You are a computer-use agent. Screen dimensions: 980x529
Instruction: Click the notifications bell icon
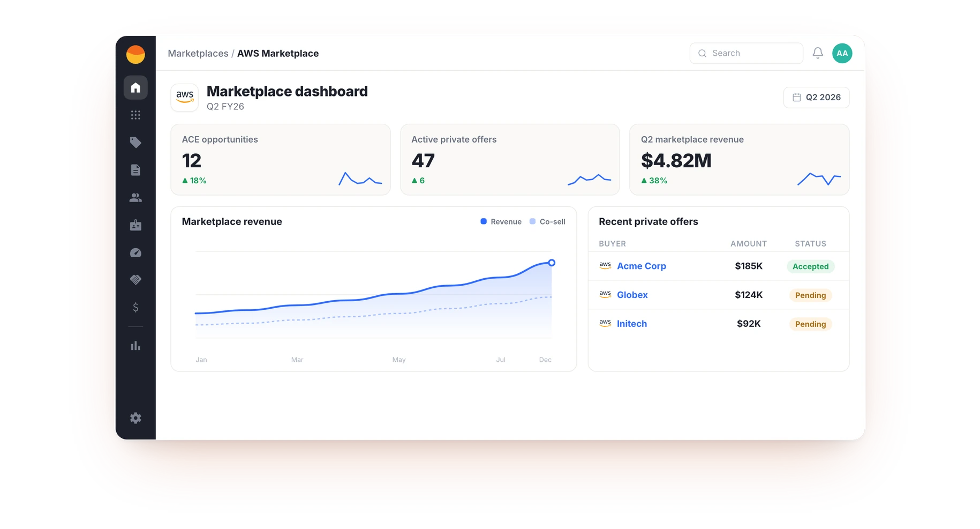point(818,53)
